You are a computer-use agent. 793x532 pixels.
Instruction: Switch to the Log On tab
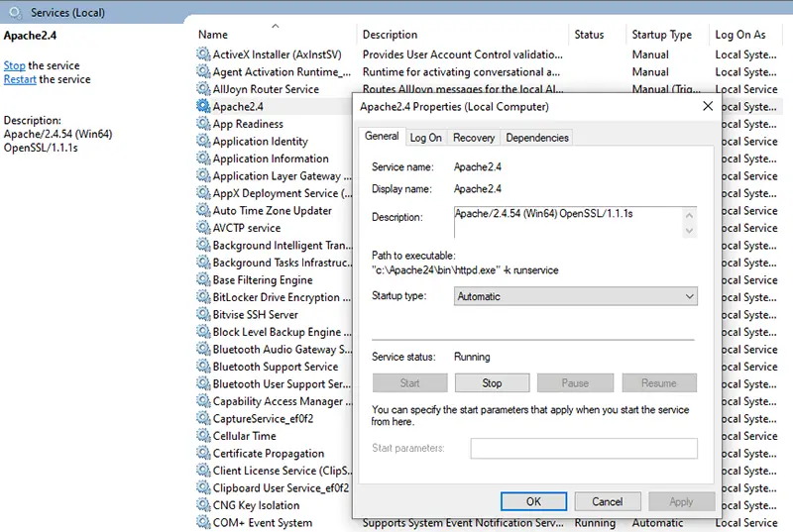pyautogui.click(x=425, y=138)
